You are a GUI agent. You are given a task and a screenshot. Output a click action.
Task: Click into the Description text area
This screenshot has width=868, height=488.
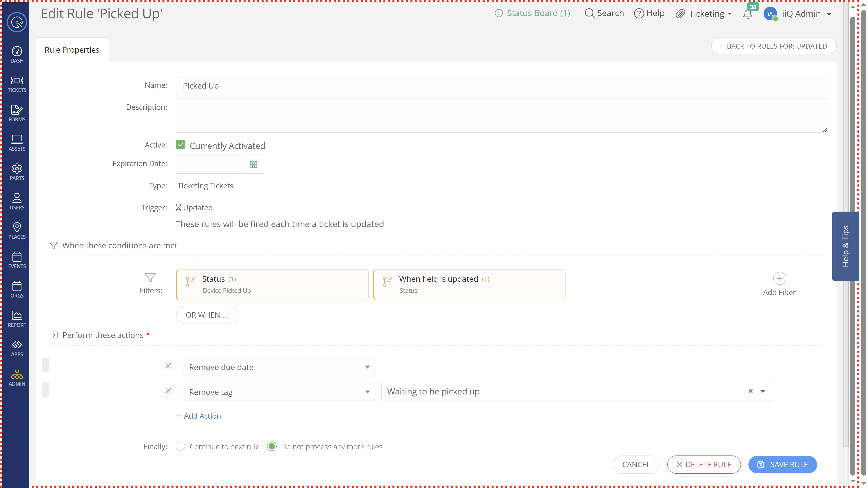(501, 115)
